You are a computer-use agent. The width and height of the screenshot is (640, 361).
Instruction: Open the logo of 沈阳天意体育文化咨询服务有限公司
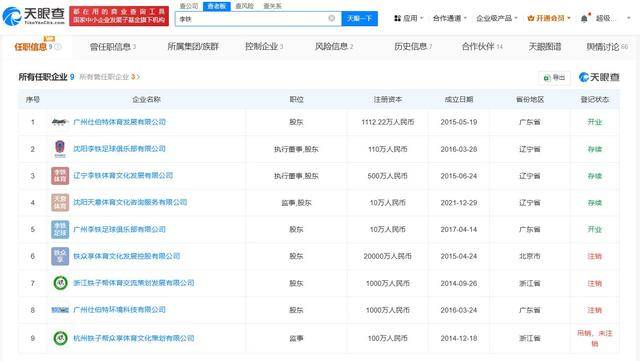pyautogui.click(x=60, y=203)
